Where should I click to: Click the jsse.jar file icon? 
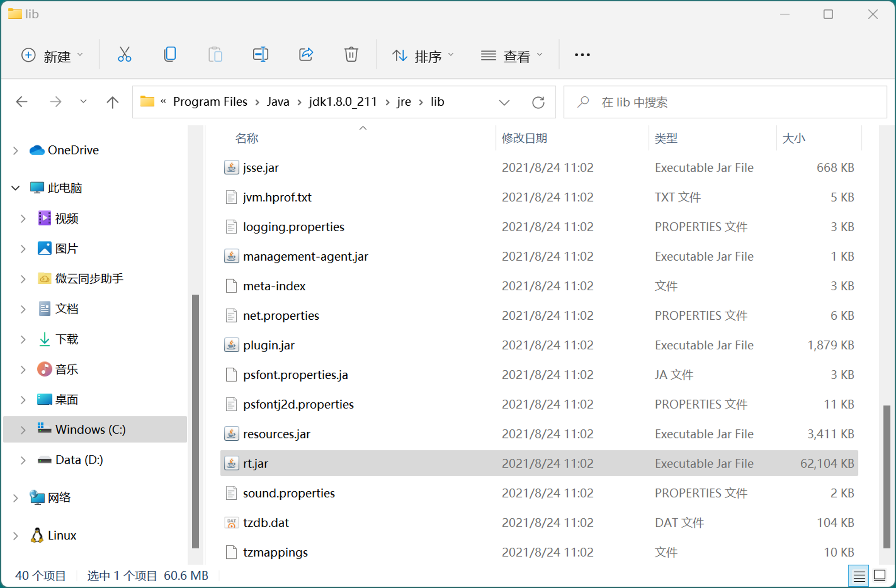(x=231, y=167)
